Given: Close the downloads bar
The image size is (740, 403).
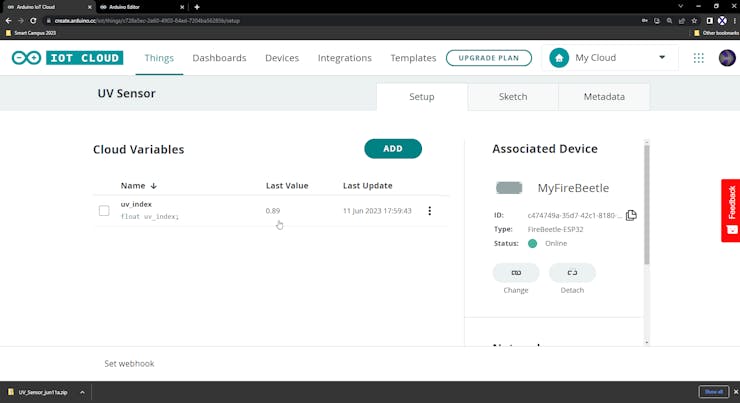Looking at the screenshot, I should point(736,392).
